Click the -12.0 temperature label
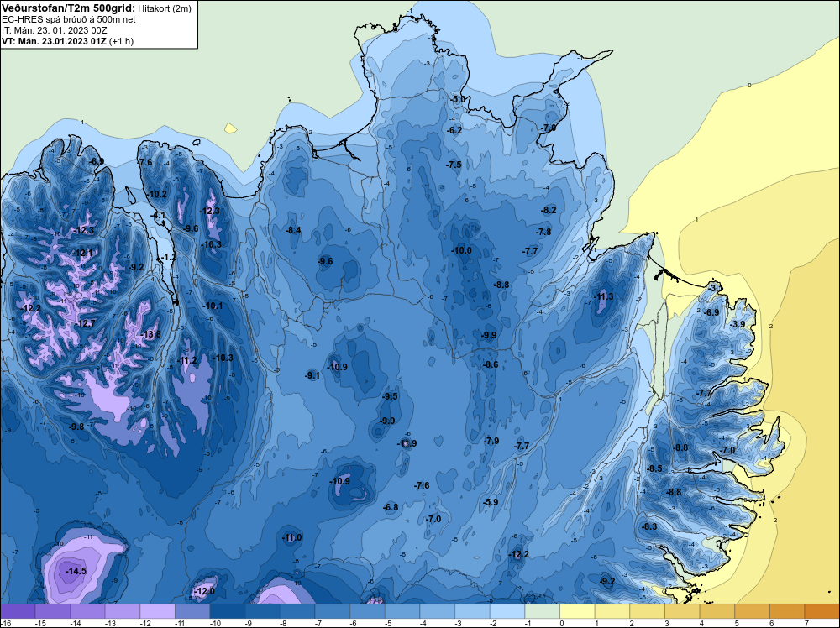The width and height of the screenshot is (840, 628). coord(204,591)
